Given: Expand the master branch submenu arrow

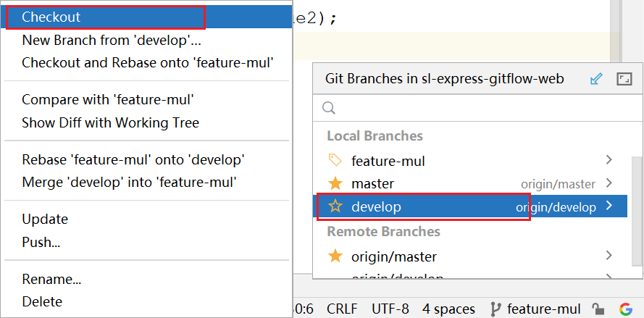Looking at the screenshot, I should [x=609, y=183].
